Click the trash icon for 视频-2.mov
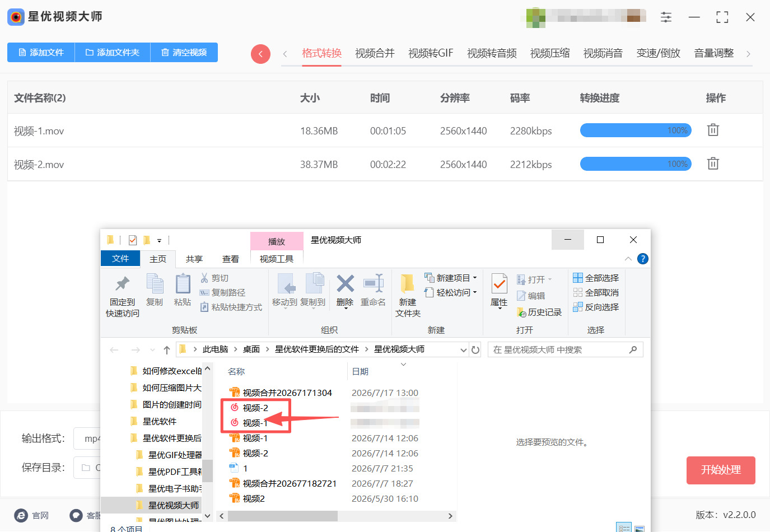Viewport: 770px width, 532px height. [x=713, y=164]
